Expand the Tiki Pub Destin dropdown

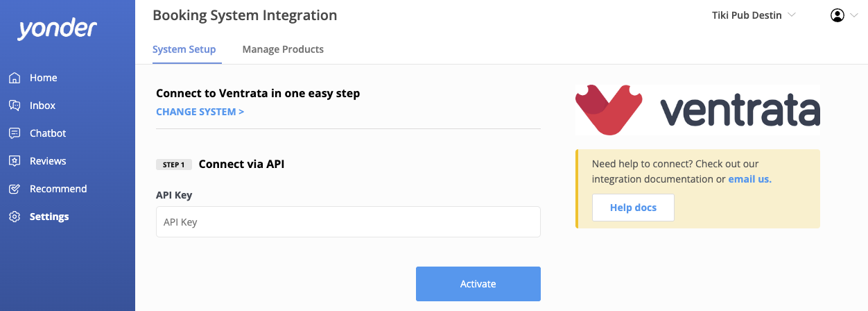(x=754, y=15)
